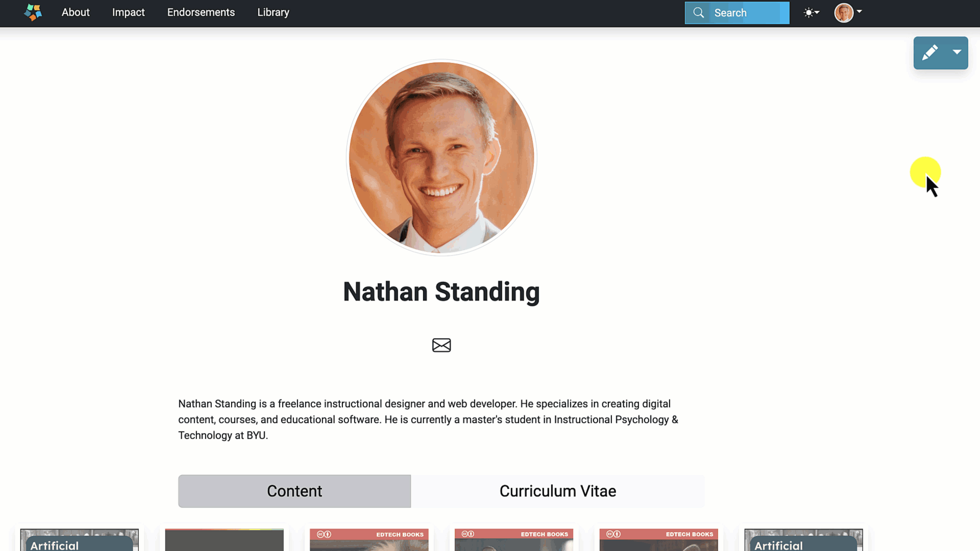Go to the Endorsements page
Image resolution: width=980 pixels, height=551 pixels.
pyautogui.click(x=201, y=12)
